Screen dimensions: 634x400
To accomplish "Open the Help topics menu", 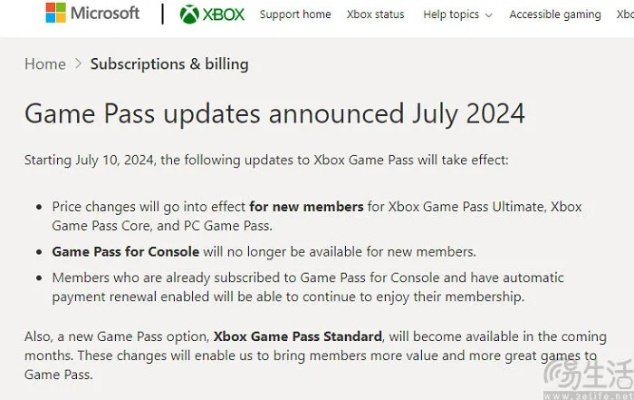I will coord(451,15).
